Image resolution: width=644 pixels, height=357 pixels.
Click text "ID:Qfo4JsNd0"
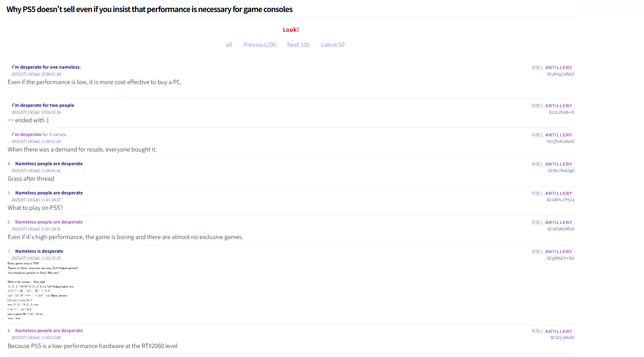(561, 142)
